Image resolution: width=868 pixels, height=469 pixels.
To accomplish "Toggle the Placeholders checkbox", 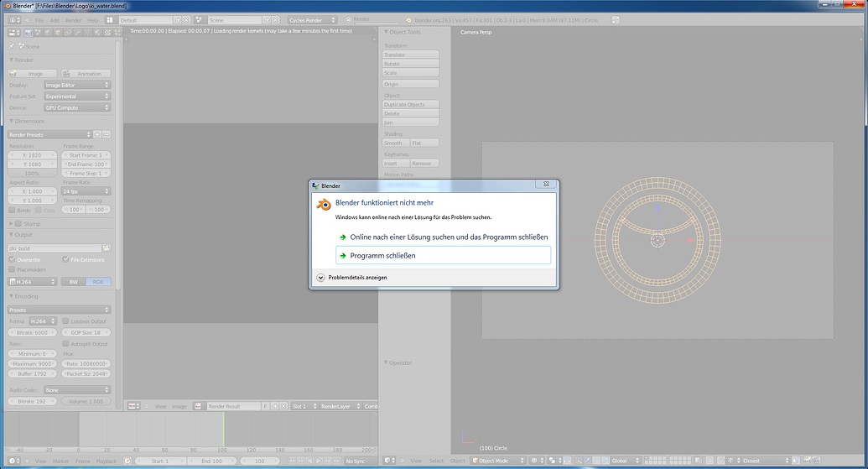I will (12, 269).
